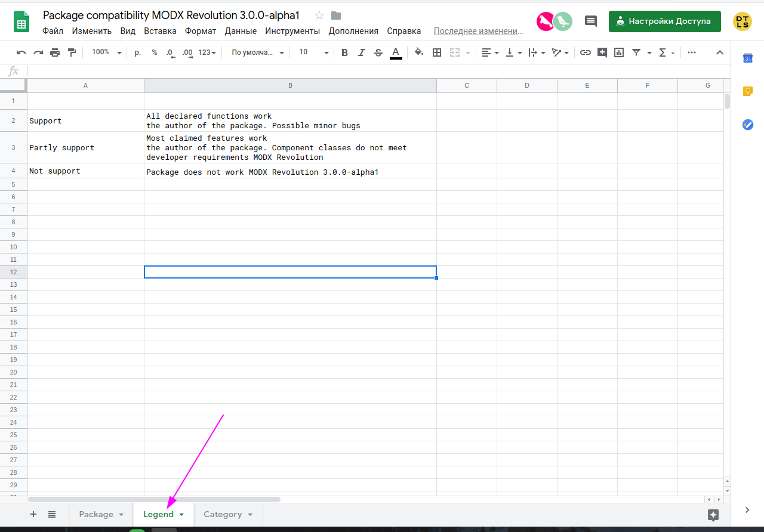The width and height of the screenshot is (764, 532).
Task: Open the text color picker
Action: 396,52
